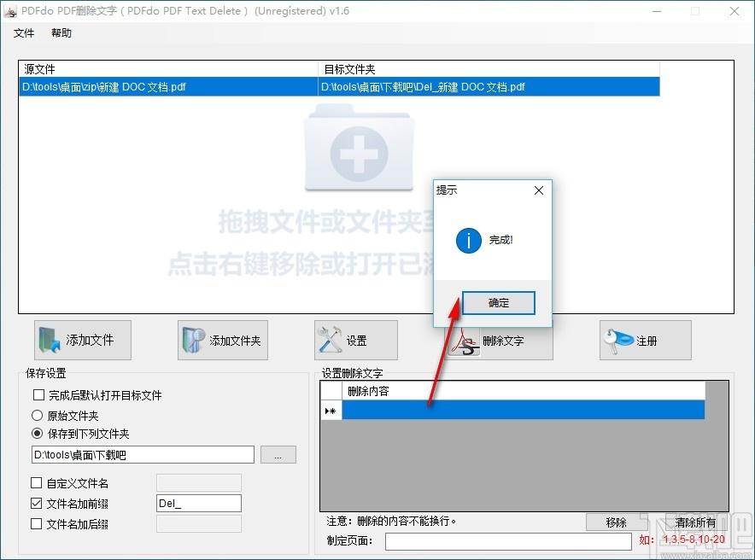Viewport: 755px width, 560px height.
Task: Click the key icon on 注册
Action: tap(618, 341)
